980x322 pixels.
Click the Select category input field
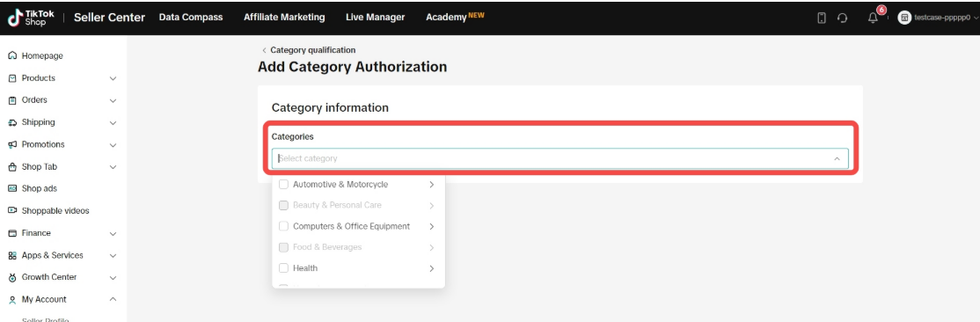(x=560, y=159)
